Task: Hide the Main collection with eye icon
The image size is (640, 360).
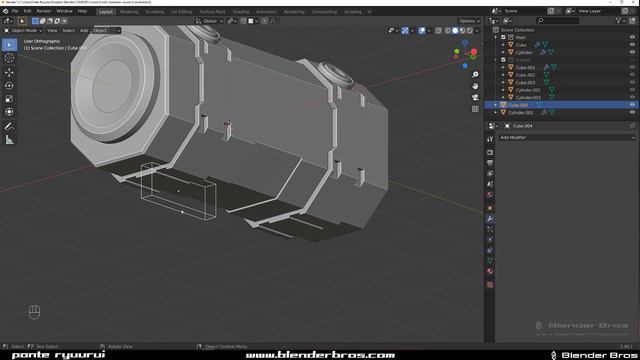Action: click(632, 37)
